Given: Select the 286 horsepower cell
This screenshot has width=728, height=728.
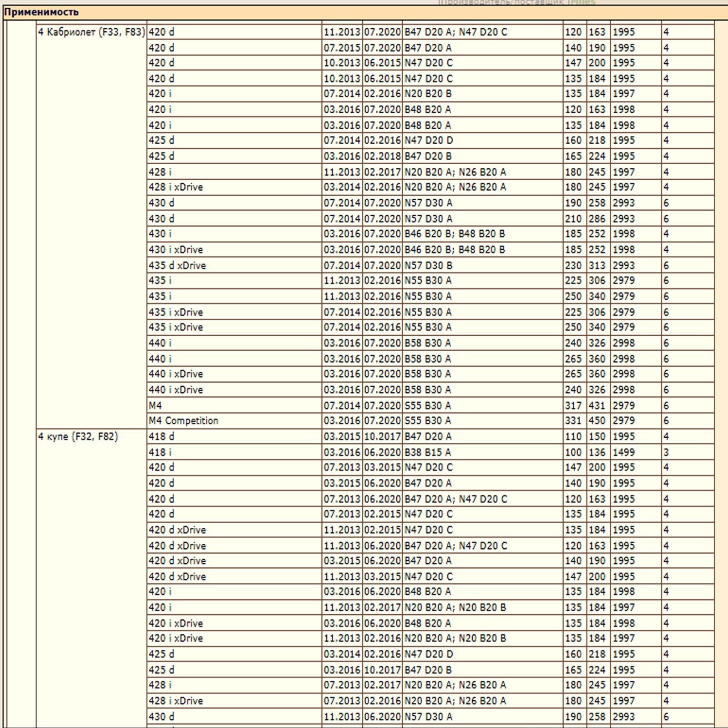Looking at the screenshot, I should coord(597,219).
